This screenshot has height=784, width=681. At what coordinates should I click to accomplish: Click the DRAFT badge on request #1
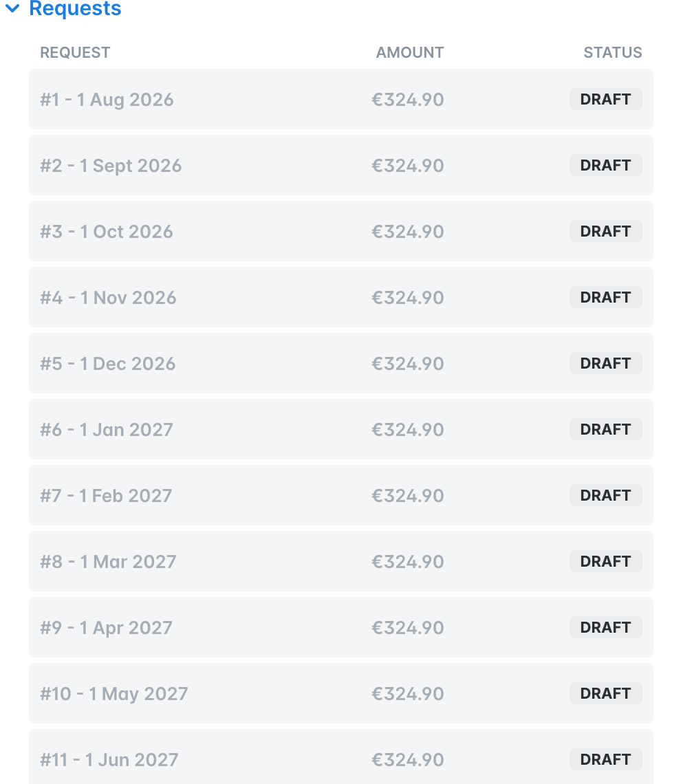(x=605, y=99)
